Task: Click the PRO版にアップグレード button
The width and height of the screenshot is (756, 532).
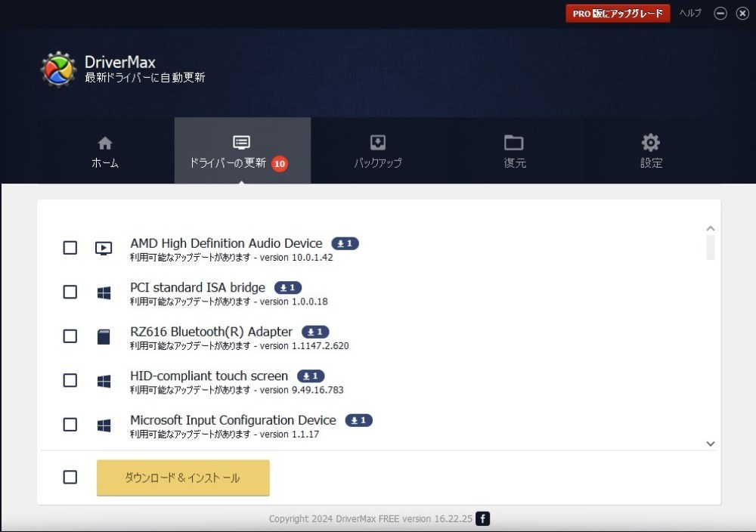Action: pyautogui.click(x=618, y=14)
